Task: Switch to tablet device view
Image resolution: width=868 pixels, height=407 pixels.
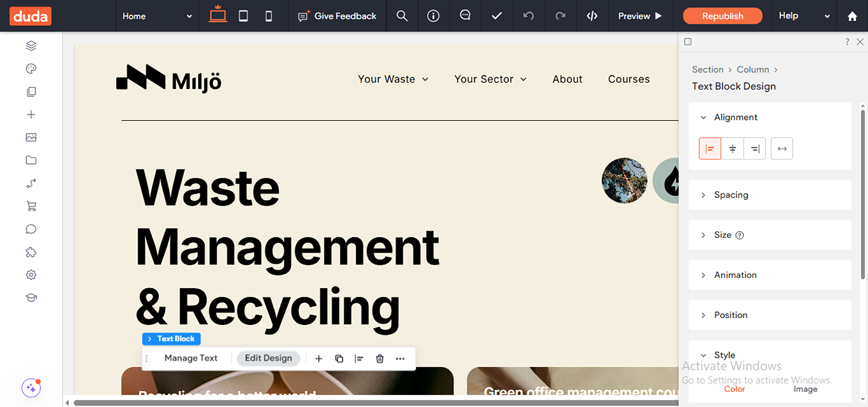Action: click(243, 16)
